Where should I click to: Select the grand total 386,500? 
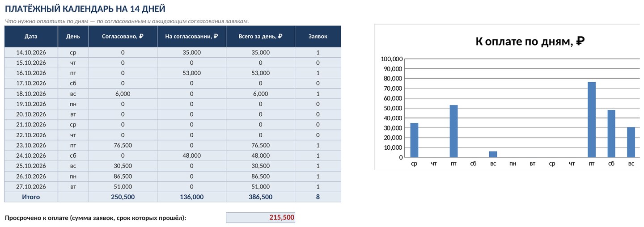[260, 197]
